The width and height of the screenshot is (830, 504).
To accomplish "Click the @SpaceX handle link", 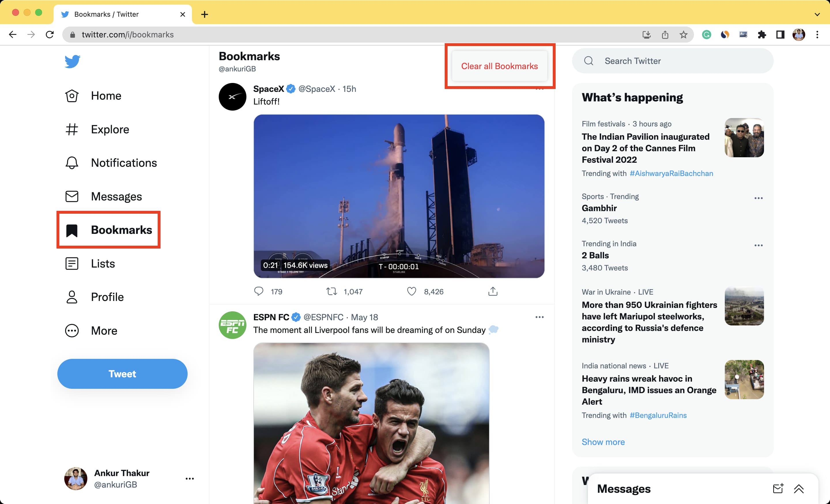I will tap(317, 89).
